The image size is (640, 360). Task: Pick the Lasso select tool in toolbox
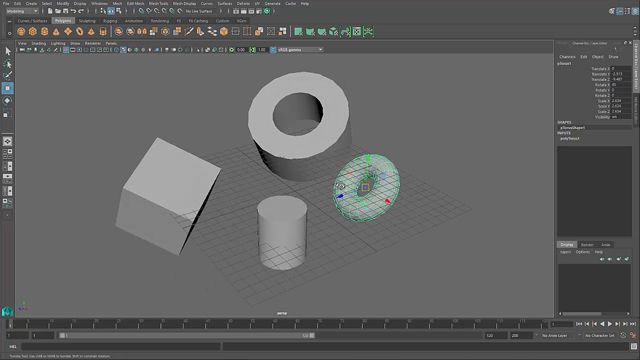(x=7, y=64)
